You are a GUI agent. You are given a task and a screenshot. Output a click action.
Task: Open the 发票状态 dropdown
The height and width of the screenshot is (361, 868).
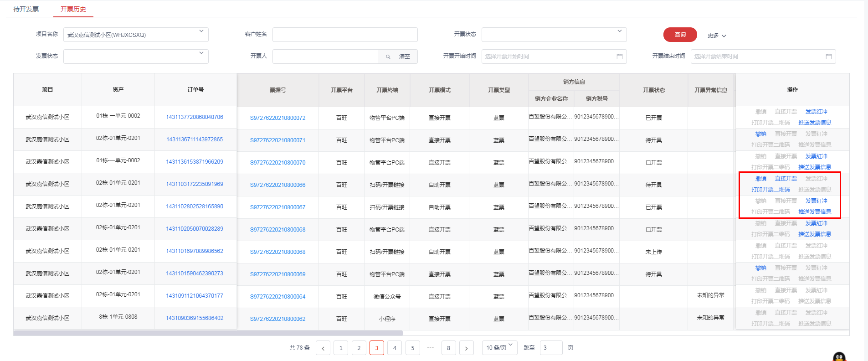click(201, 53)
